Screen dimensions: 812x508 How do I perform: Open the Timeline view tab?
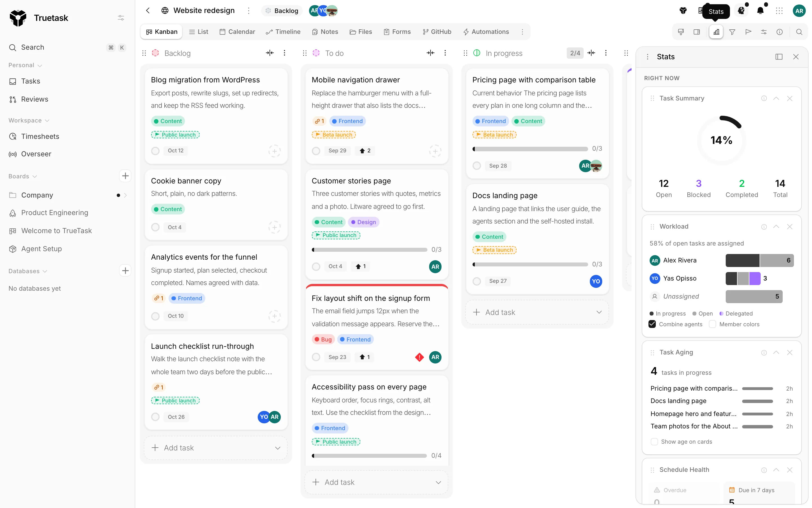pos(283,32)
